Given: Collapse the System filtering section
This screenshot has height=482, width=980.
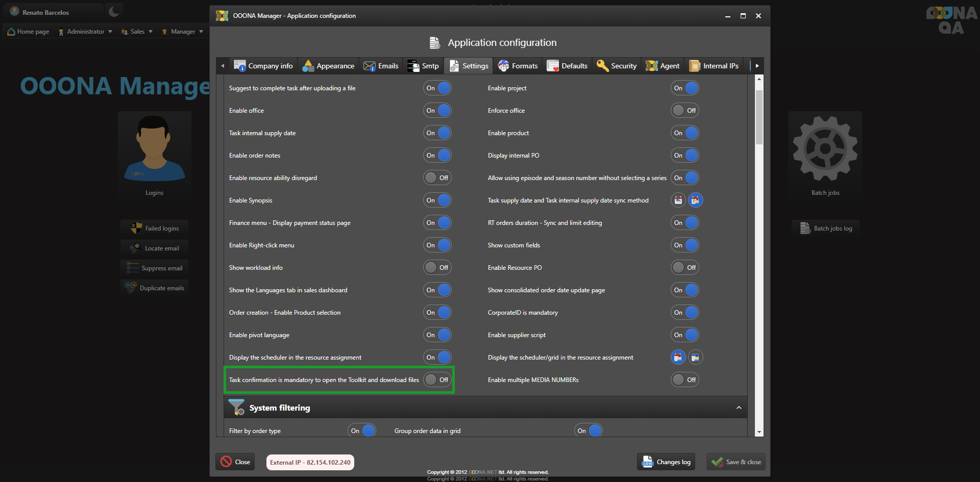Looking at the screenshot, I should click(x=739, y=408).
